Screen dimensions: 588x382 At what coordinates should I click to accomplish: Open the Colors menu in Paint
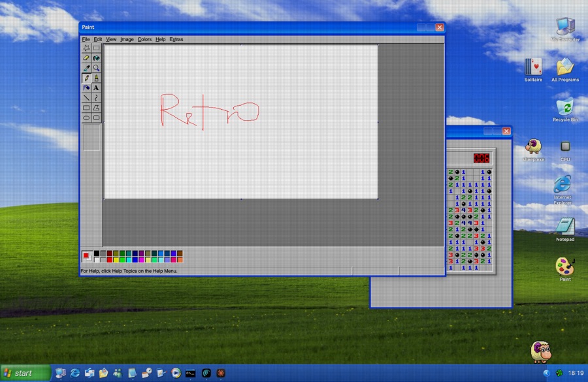pyautogui.click(x=144, y=39)
